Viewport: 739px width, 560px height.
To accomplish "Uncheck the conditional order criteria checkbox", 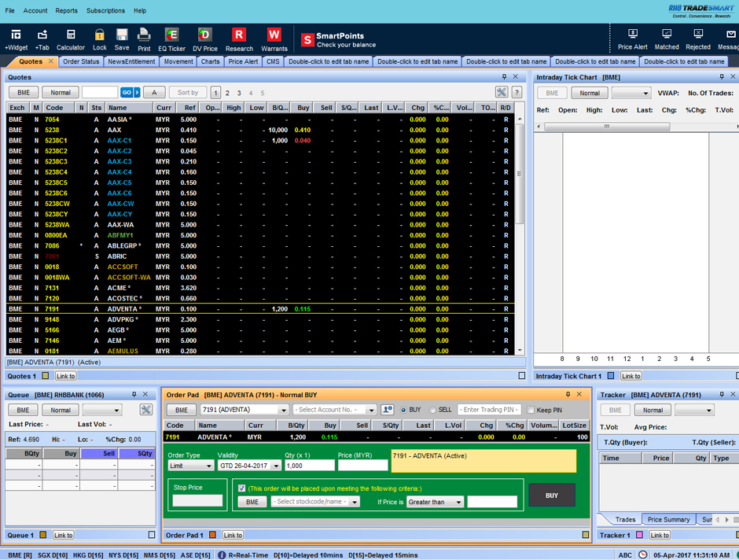I will pyautogui.click(x=242, y=488).
